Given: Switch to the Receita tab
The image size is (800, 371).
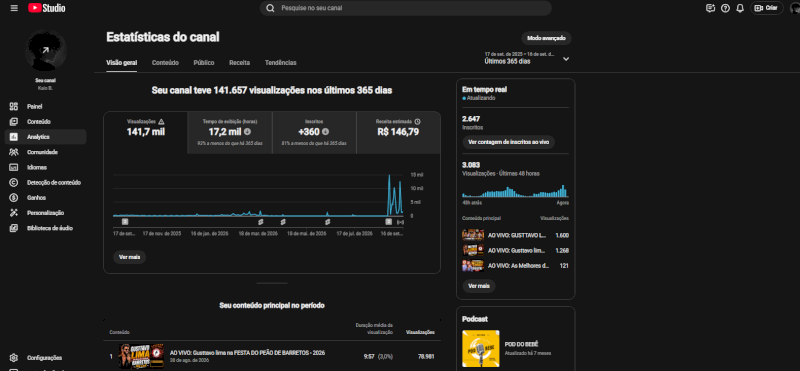Looking at the screenshot, I should [239, 63].
